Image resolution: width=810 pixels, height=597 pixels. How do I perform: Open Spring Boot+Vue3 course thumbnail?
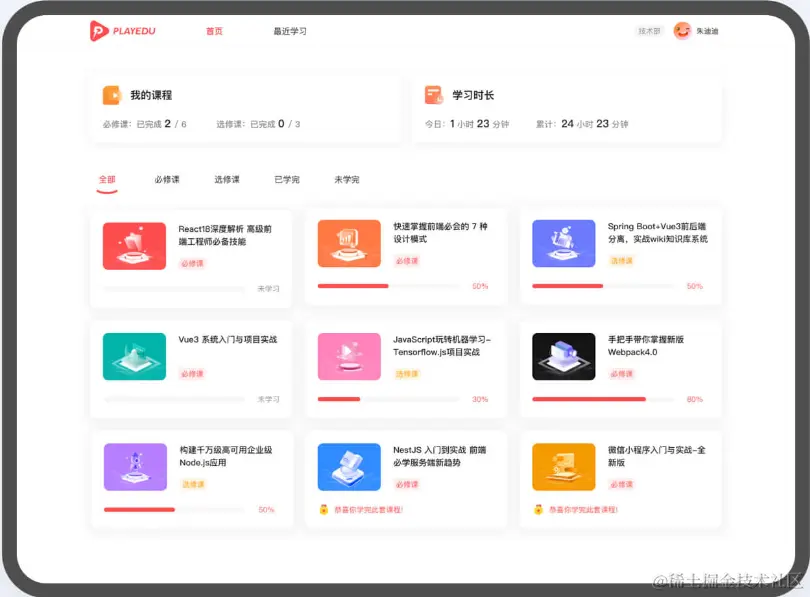564,243
